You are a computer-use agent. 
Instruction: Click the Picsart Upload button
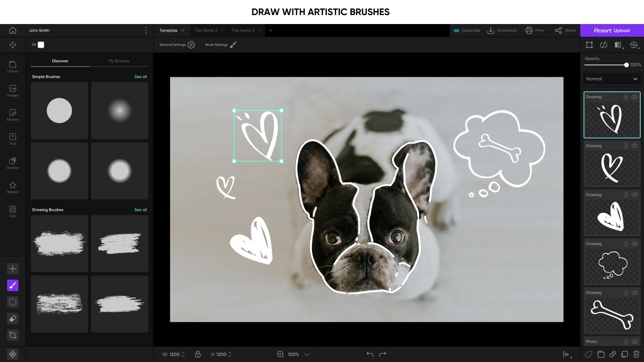point(612,30)
